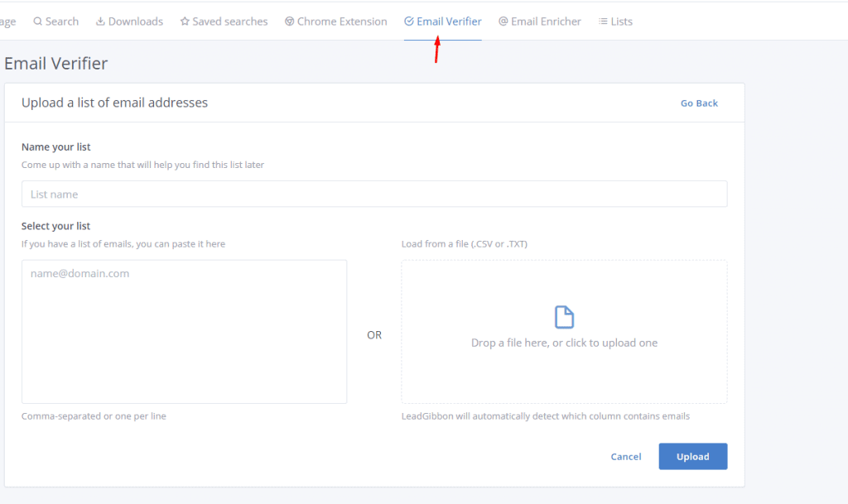Open the Chrome Extension tab label
The width and height of the screenshot is (848, 504).
click(x=342, y=22)
